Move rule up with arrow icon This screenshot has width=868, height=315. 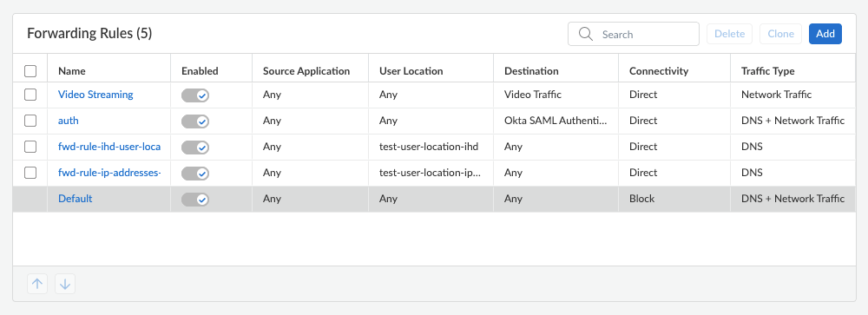pos(37,284)
